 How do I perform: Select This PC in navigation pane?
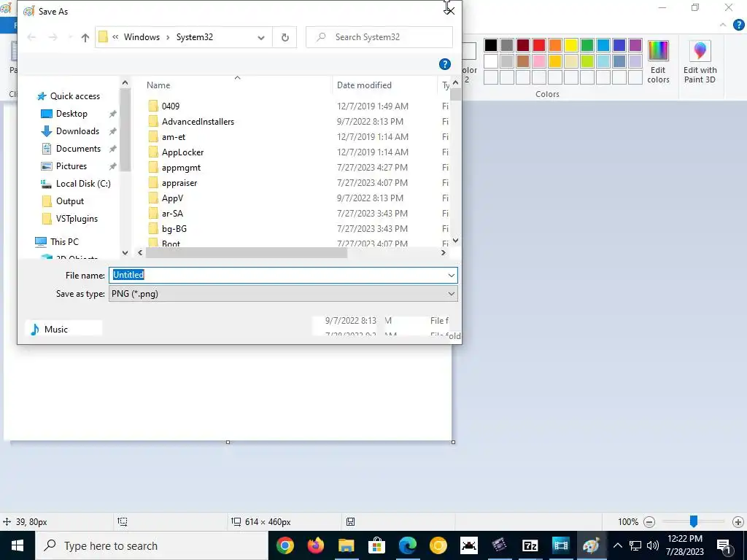[x=64, y=242]
